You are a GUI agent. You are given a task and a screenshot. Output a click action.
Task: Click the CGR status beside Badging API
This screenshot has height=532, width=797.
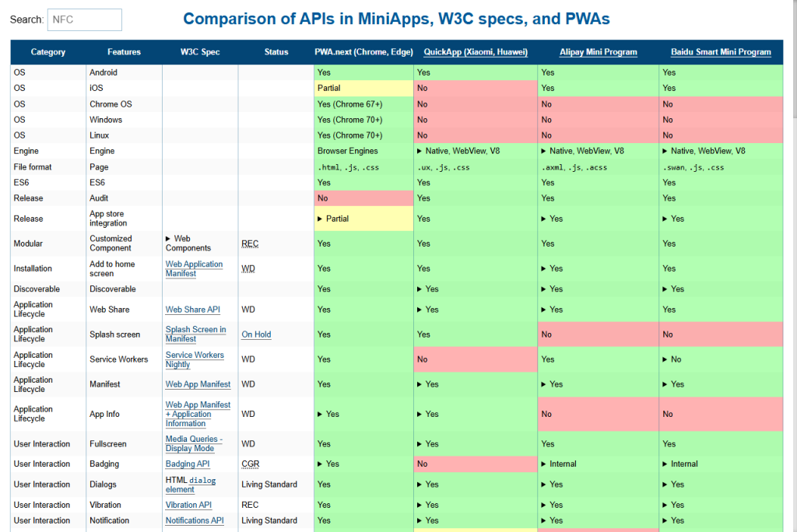pos(249,464)
